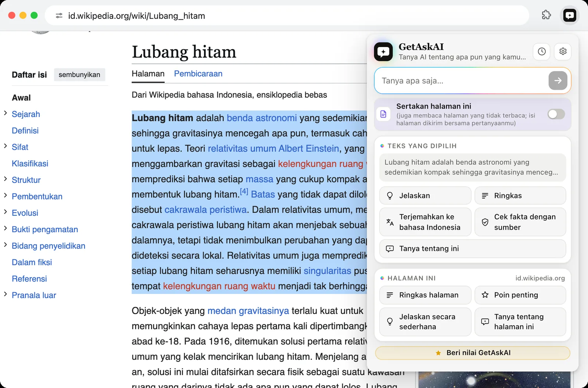Click Beri nilai GetAskAI button

click(x=473, y=353)
